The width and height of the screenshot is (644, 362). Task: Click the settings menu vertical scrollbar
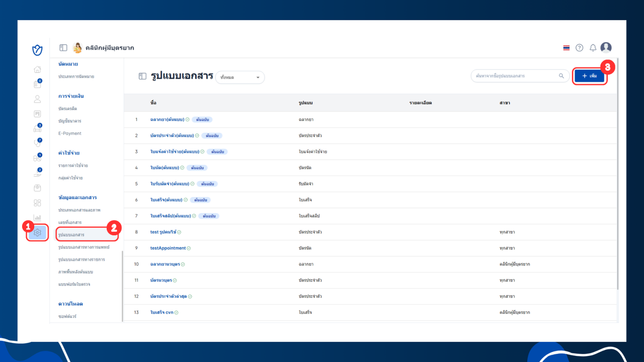click(122, 286)
